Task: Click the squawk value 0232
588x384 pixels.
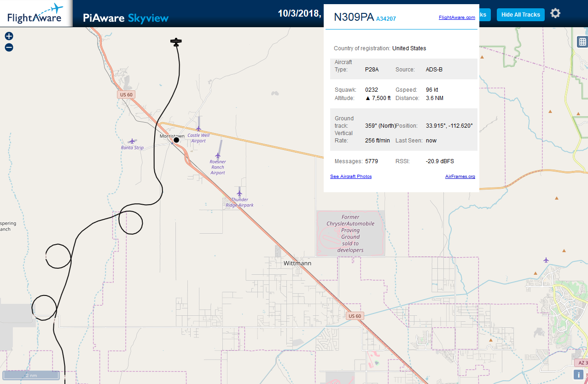Action: [x=372, y=89]
